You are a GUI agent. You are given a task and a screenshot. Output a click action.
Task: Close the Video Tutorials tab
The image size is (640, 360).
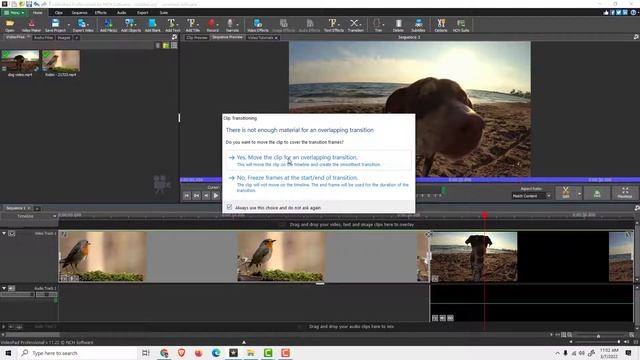point(276,38)
